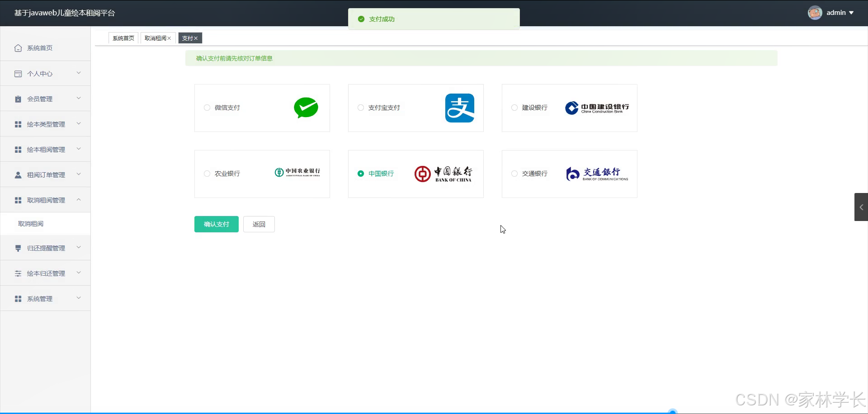The height and width of the screenshot is (414, 868).
Task: Close the 取消租阅 tab with its X
Action: 169,38
